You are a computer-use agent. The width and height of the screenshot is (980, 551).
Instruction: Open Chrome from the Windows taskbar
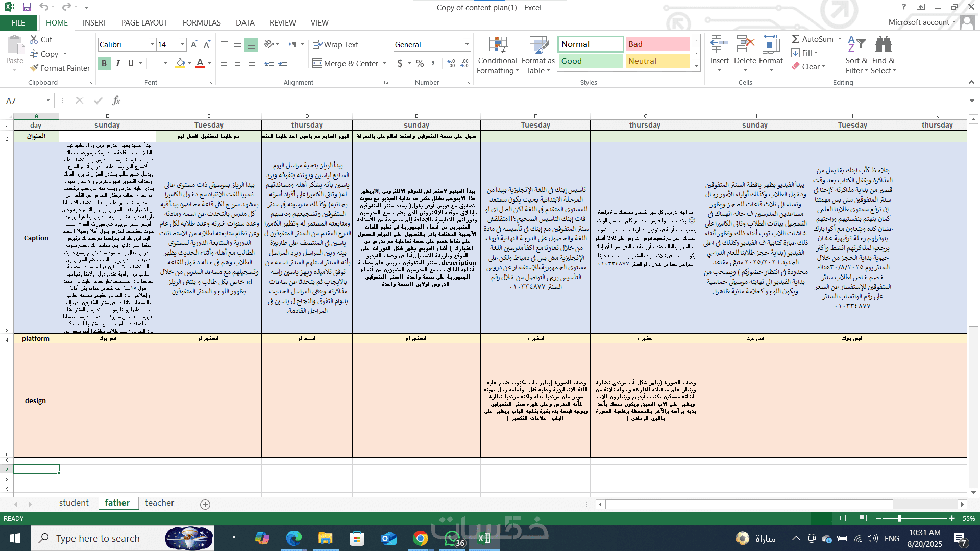[x=420, y=538]
